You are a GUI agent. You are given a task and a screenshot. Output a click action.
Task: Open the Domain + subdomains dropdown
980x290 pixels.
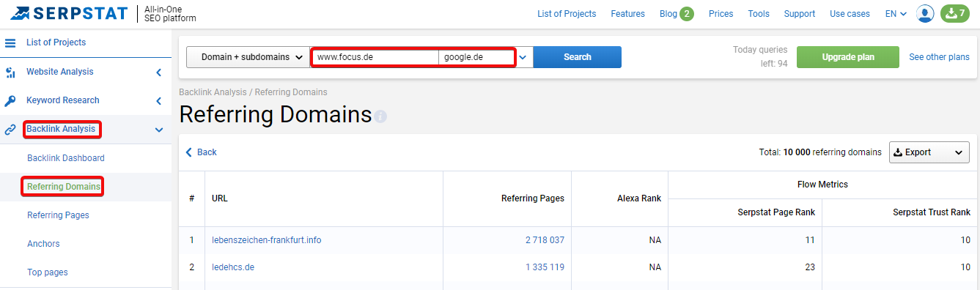(x=248, y=57)
